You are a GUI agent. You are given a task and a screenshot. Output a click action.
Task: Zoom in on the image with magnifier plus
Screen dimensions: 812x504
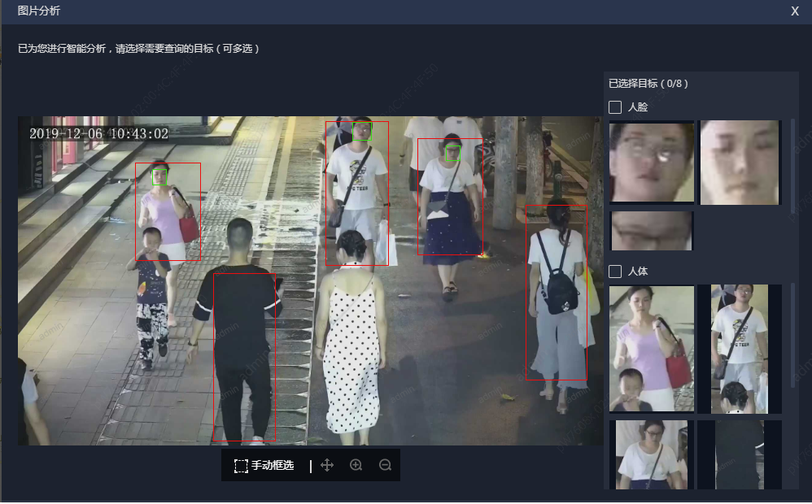(x=356, y=465)
